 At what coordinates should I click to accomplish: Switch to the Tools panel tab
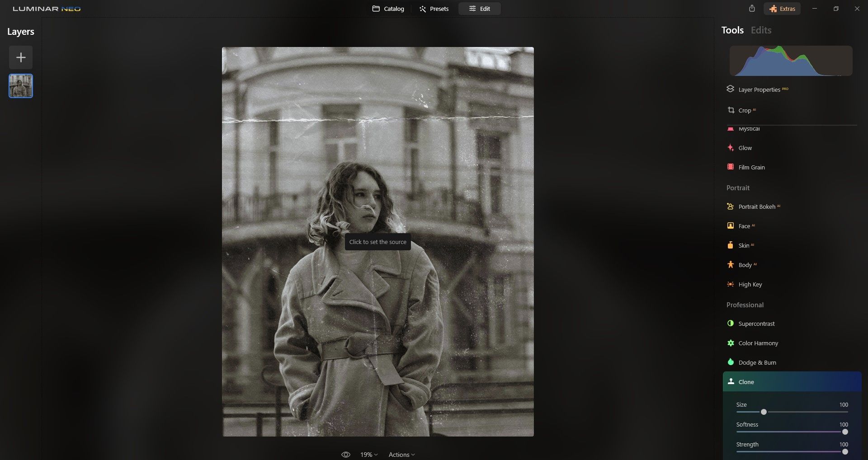point(732,30)
